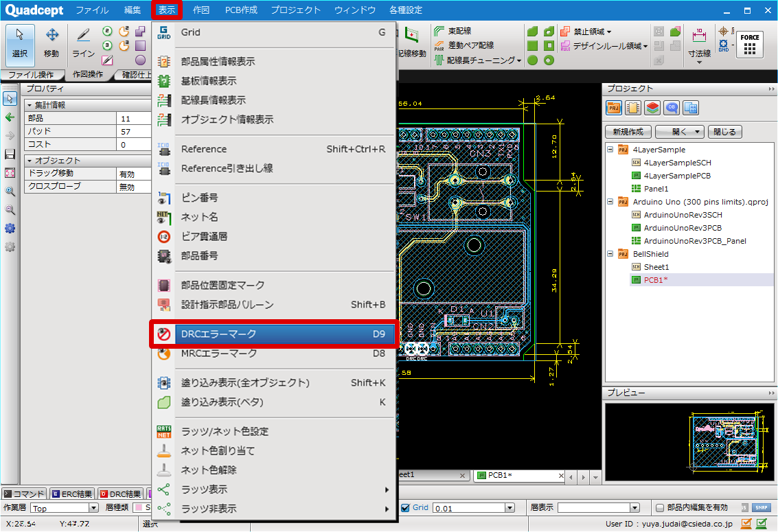Click the PRJ folder icon in project panel
The width and height of the screenshot is (778, 532).
click(x=613, y=108)
